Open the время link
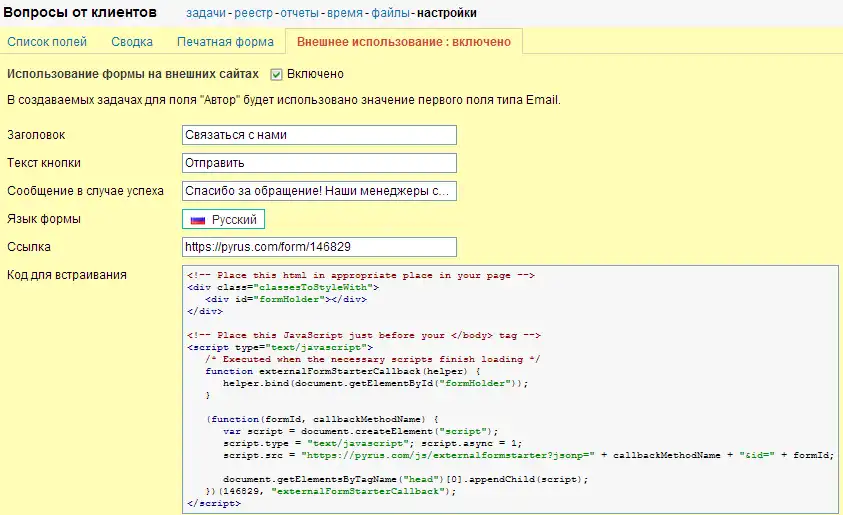Viewport: 843px width, 515px height. point(345,13)
